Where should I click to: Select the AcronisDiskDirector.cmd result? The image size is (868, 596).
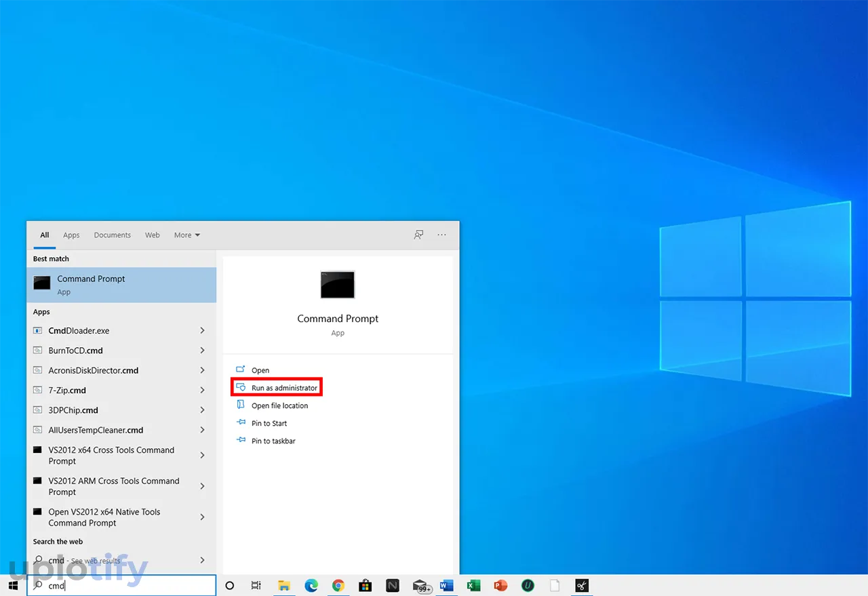coord(94,370)
